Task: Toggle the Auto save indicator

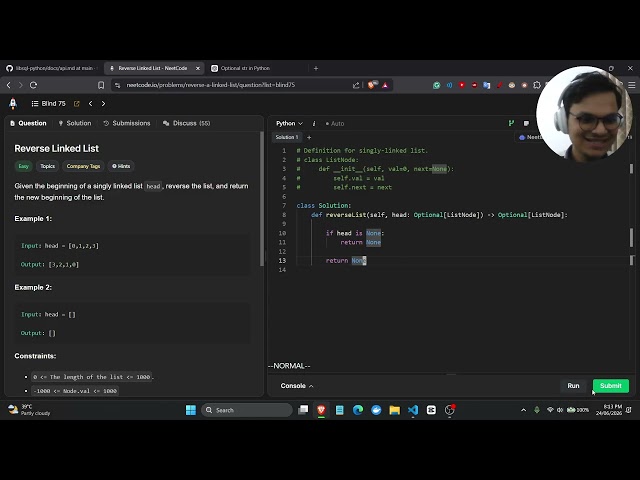Action: point(335,123)
